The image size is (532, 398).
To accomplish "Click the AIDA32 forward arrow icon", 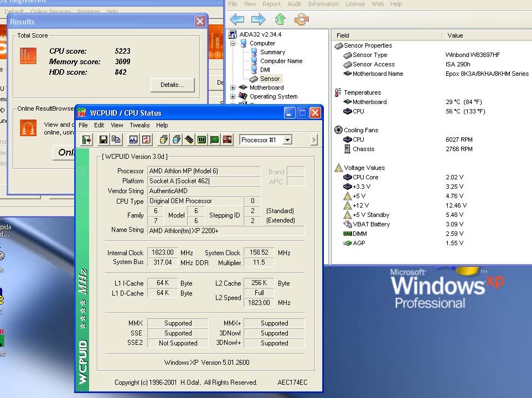I will [x=258, y=20].
